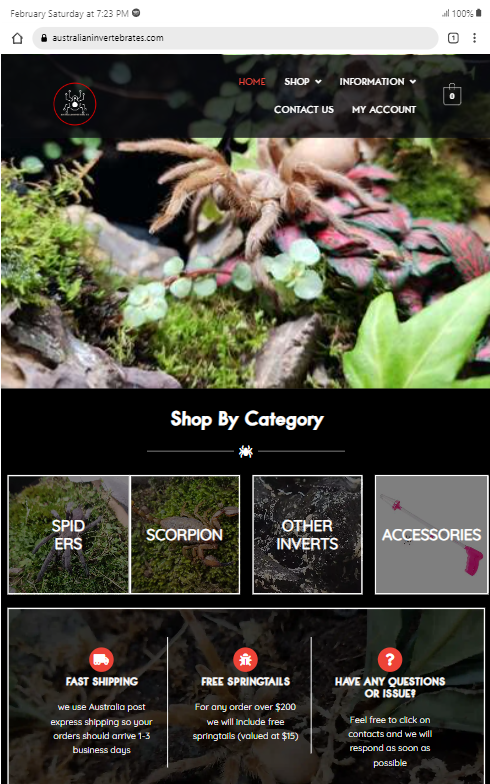This screenshot has height=784, width=490.
Task: Click the tarantula hero banner image
Action: [246, 262]
